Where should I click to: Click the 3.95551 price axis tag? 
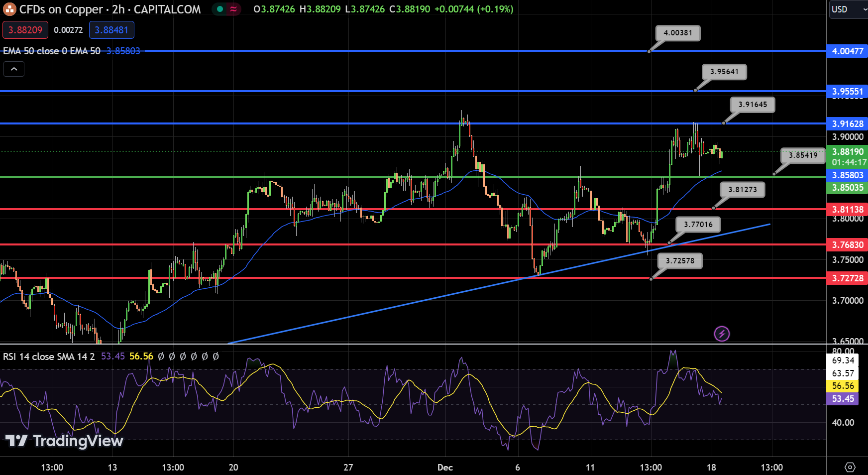pos(848,91)
